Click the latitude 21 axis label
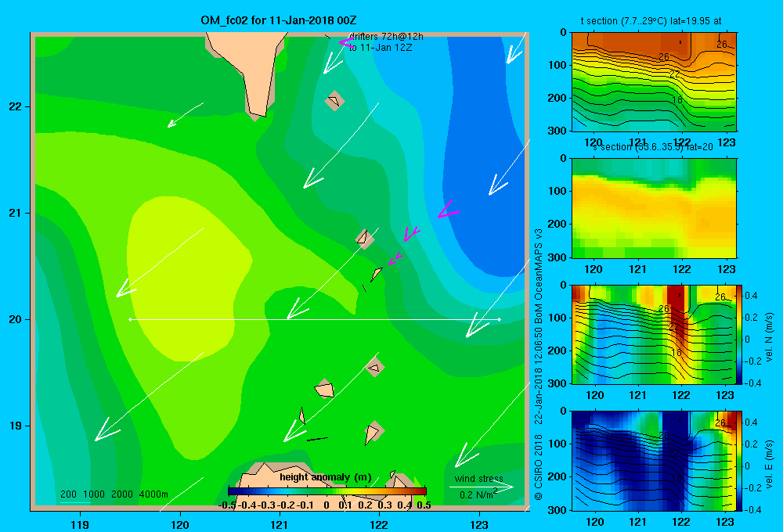 (16, 213)
